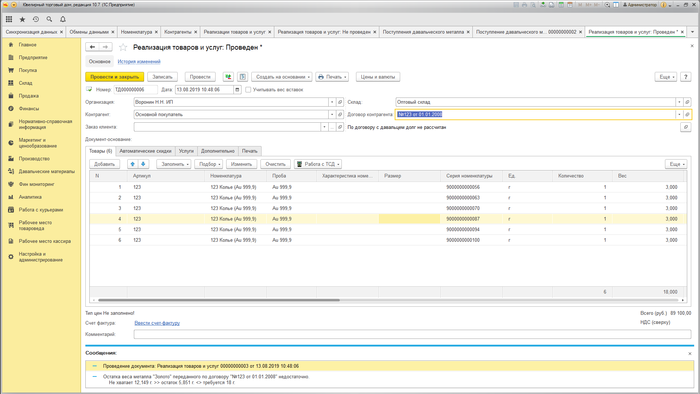Click the Ввести счет-фактуру link
This screenshot has height=394, width=700.
157,323
